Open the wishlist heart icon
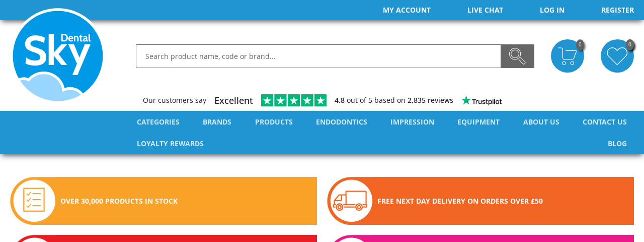 pyautogui.click(x=617, y=56)
